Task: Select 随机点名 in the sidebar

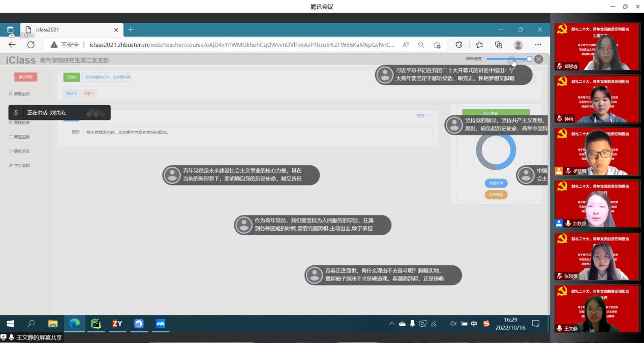Action: coord(20,151)
